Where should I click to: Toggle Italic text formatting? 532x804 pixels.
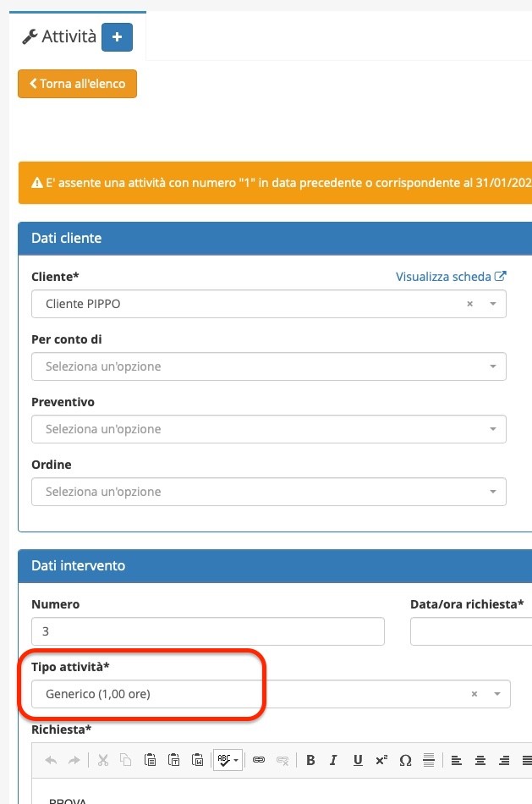pyautogui.click(x=333, y=760)
